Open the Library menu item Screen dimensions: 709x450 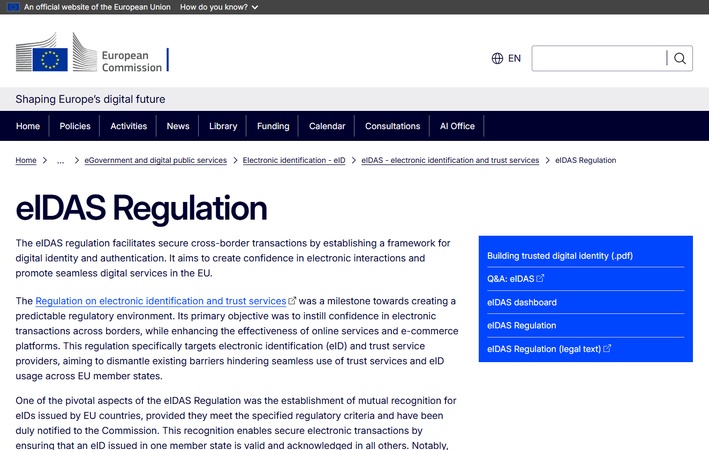pyautogui.click(x=223, y=126)
